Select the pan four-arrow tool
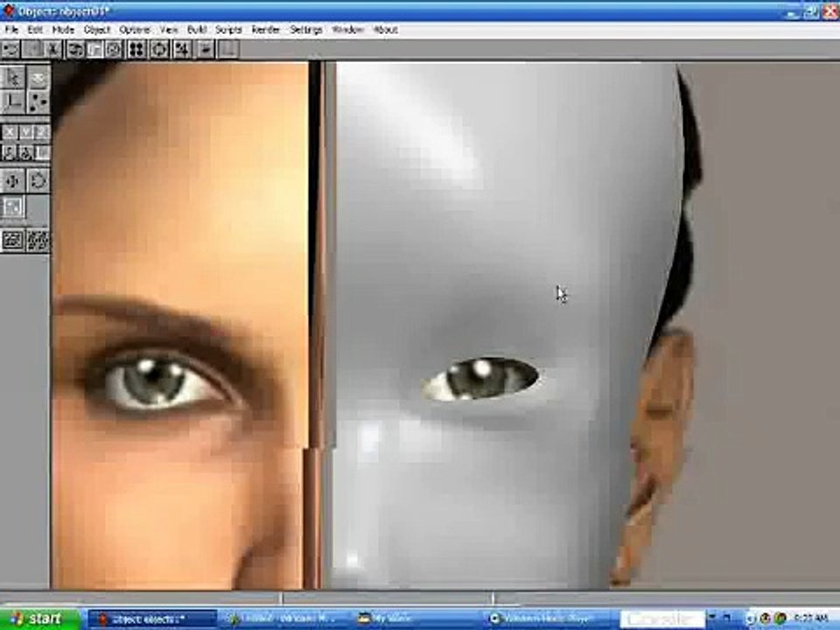Screen dimensions: 840x630 [x=13, y=180]
